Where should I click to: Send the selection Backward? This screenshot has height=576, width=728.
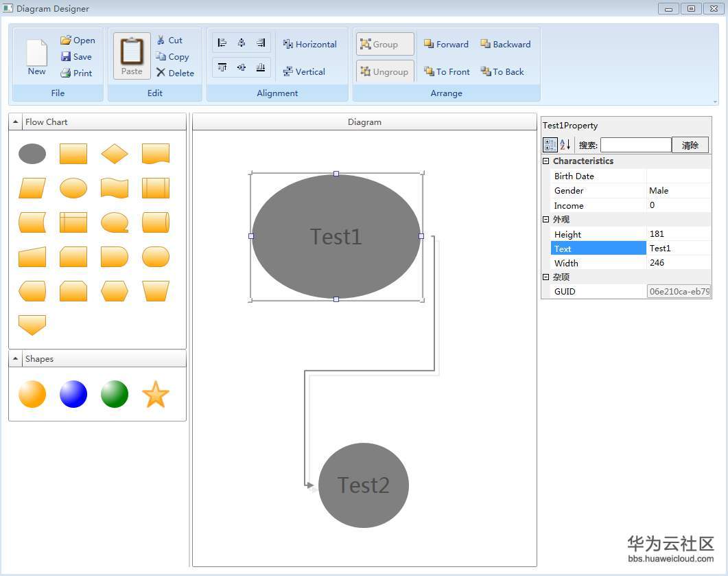point(505,44)
